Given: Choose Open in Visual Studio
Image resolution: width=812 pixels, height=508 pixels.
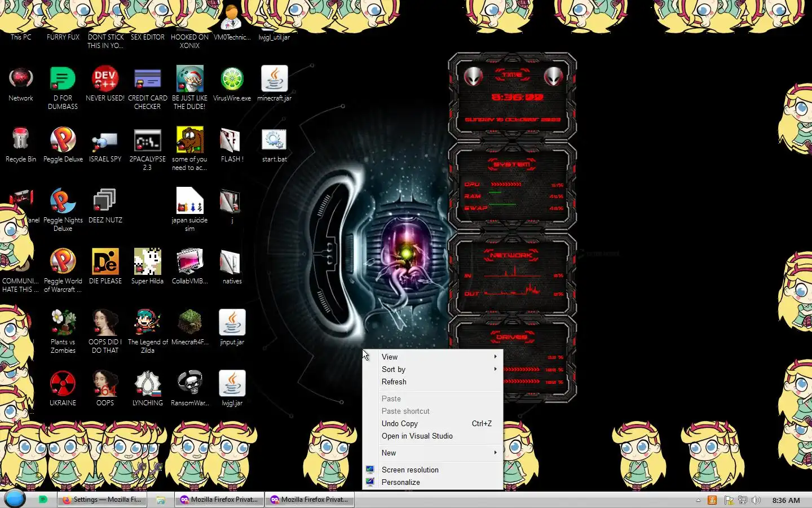Looking at the screenshot, I should point(433,436).
